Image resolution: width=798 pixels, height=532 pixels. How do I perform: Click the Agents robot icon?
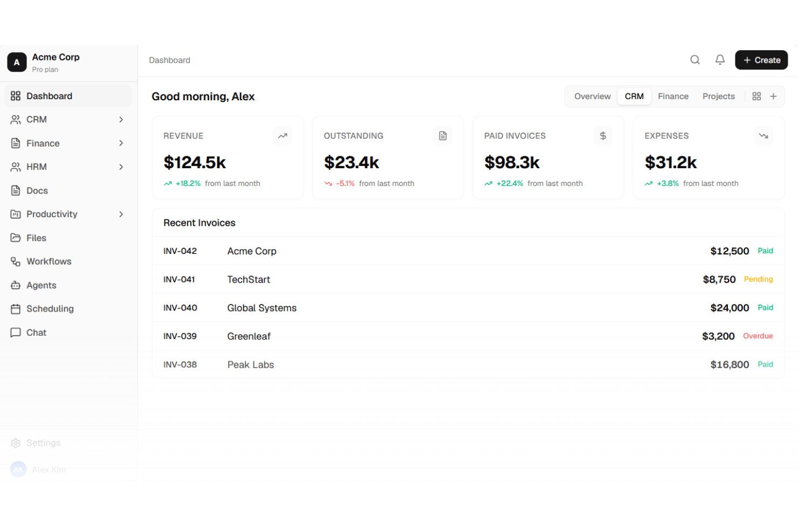coord(16,285)
